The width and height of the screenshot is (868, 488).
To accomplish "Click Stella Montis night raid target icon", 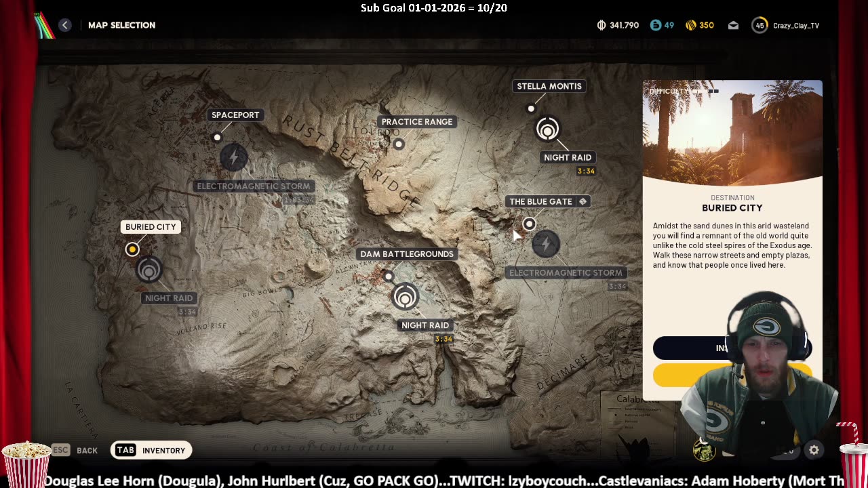I will pyautogui.click(x=547, y=129).
